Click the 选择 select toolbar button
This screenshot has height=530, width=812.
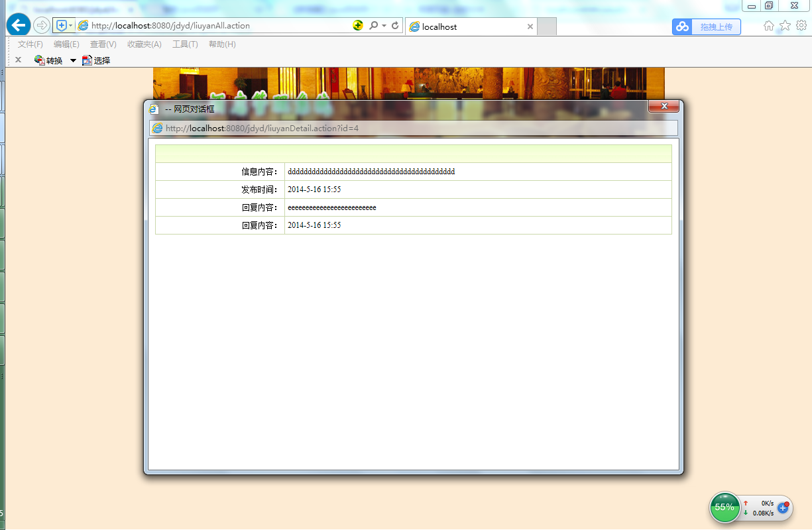(96, 60)
